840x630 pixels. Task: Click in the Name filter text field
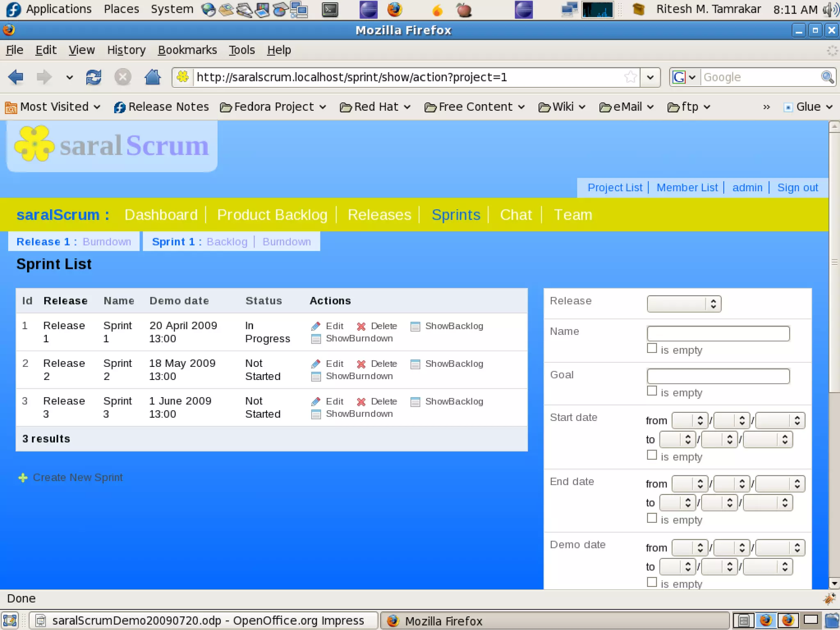(x=717, y=333)
